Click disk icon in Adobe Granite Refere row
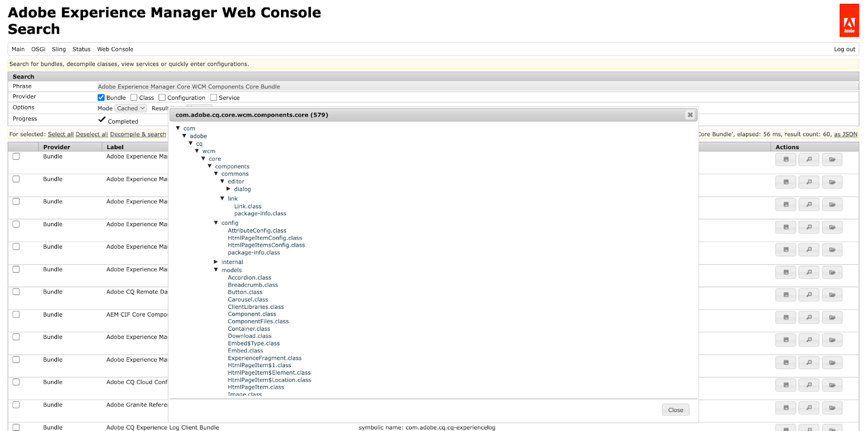The image size is (868, 431). (x=786, y=408)
